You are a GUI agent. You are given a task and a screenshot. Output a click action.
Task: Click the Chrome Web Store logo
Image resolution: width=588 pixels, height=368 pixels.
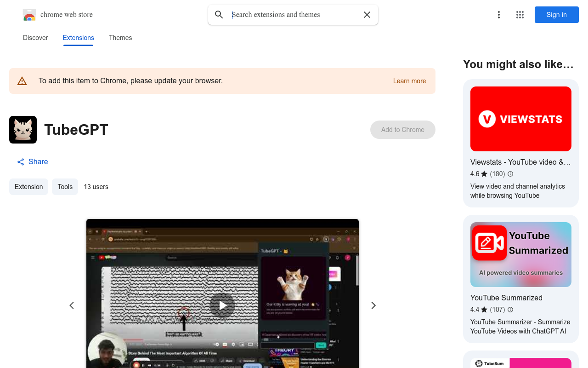click(29, 15)
